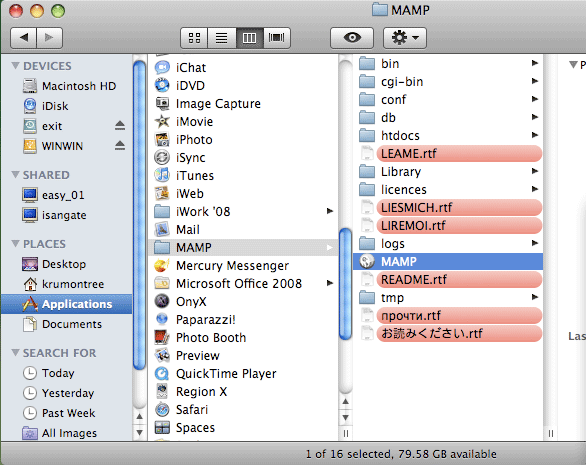586x465 pixels.
Task: Select the LEAME.rtf file
Action: coord(448,153)
